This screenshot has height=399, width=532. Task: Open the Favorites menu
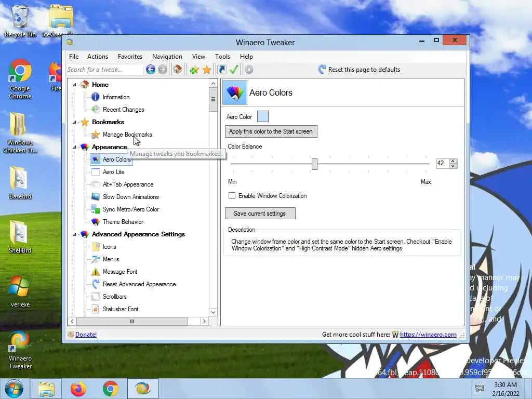coord(130,57)
